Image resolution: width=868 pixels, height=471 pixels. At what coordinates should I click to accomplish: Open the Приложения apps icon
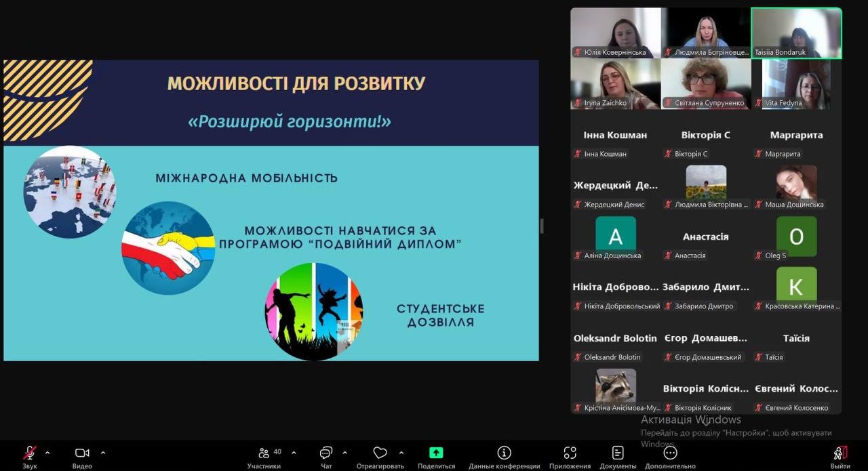(x=570, y=453)
